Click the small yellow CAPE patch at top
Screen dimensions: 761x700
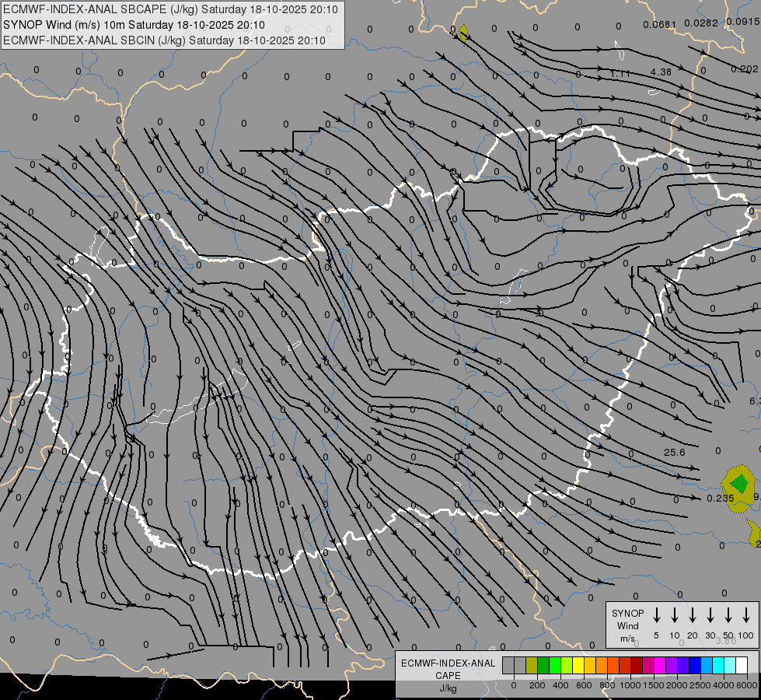pos(464,33)
